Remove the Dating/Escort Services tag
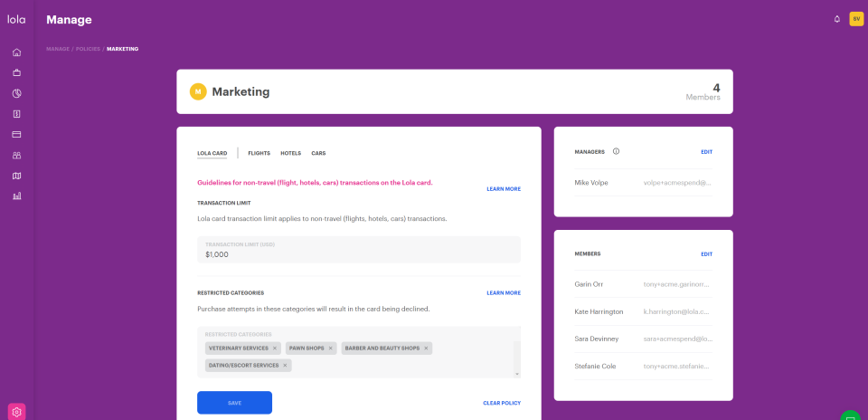 285,366
